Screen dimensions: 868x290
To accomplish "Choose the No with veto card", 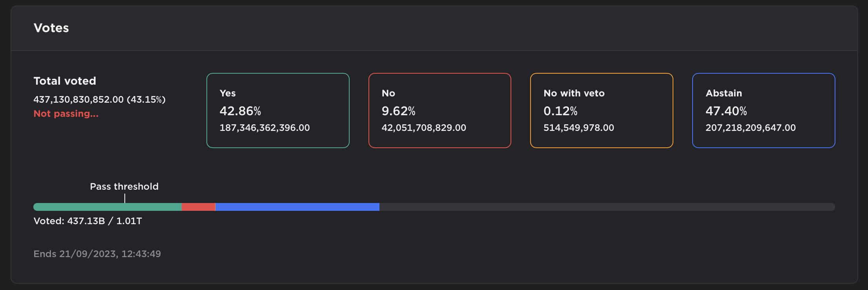I will point(601,110).
